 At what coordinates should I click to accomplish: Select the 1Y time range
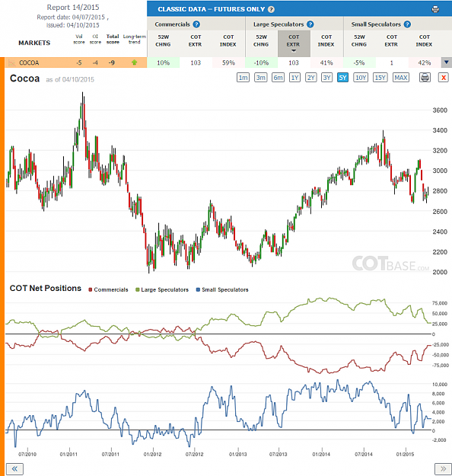(x=294, y=78)
